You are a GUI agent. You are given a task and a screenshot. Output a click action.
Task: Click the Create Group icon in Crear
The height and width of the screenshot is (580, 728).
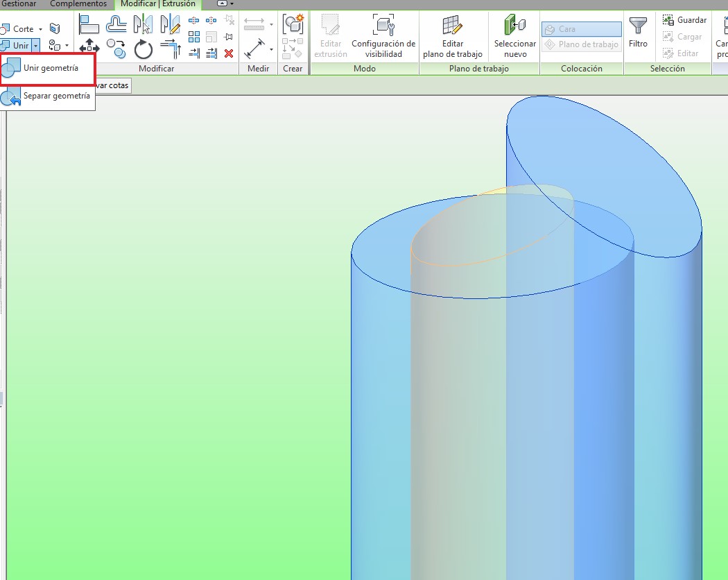pyautogui.click(x=293, y=24)
